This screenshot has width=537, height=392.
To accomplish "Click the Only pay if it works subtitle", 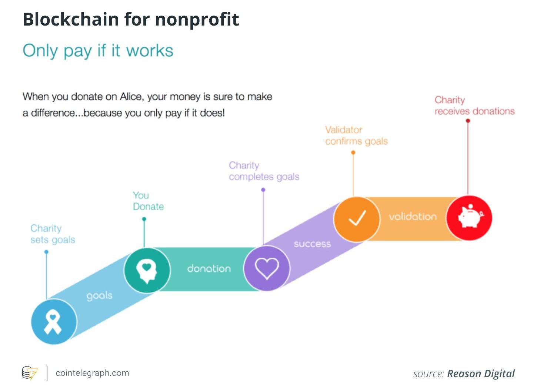I will (x=98, y=51).
